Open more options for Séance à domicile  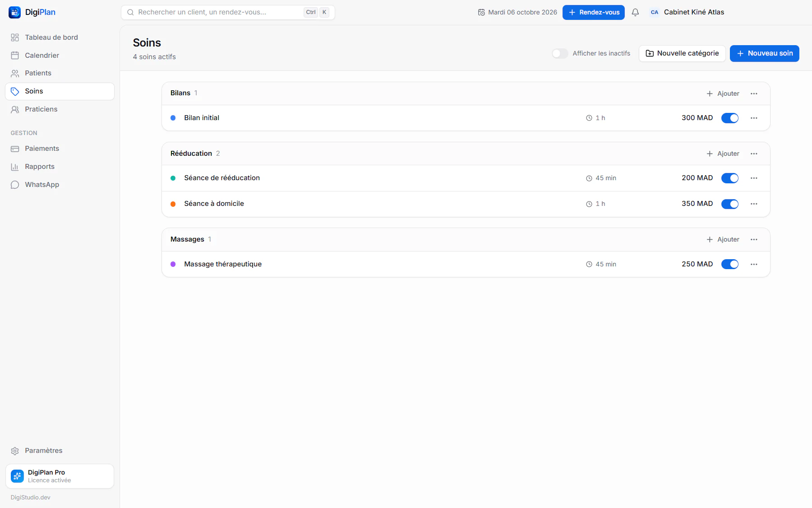coord(754,204)
